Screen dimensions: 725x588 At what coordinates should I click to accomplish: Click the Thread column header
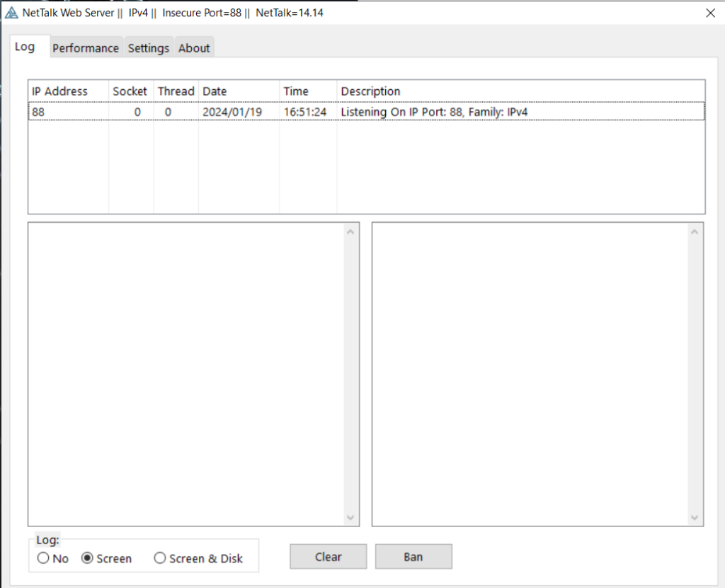click(176, 91)
